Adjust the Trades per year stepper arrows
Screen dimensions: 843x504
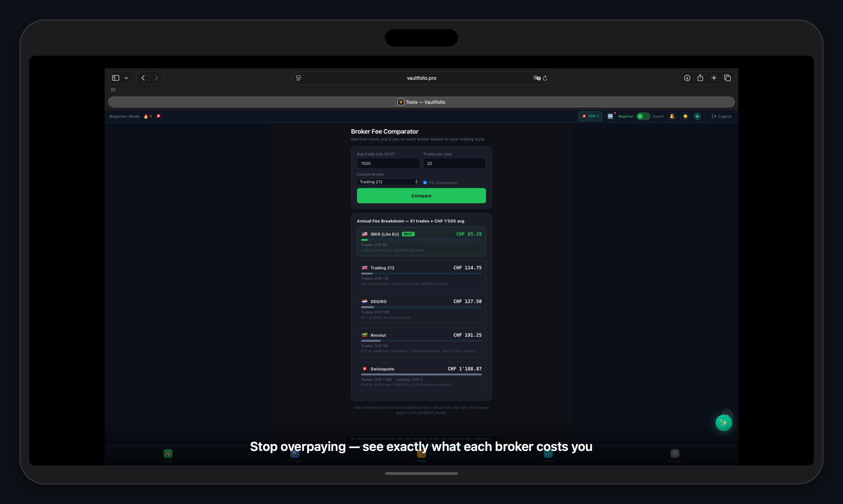[480, 163]
